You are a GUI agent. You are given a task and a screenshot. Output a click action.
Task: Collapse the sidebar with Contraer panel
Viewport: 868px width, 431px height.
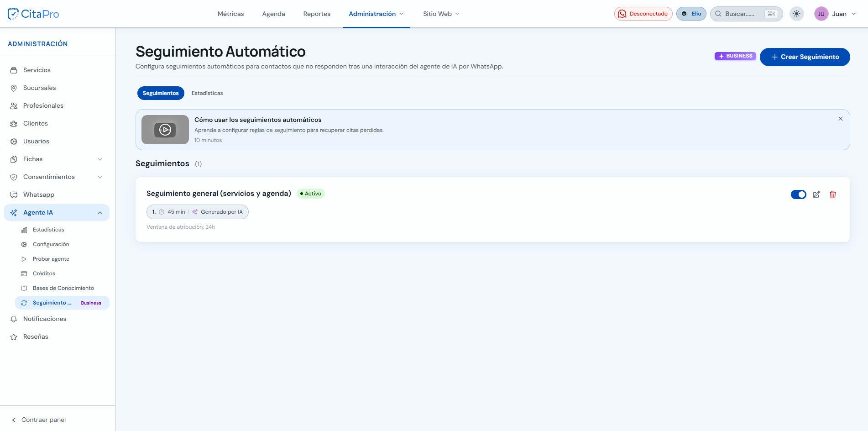39,420
